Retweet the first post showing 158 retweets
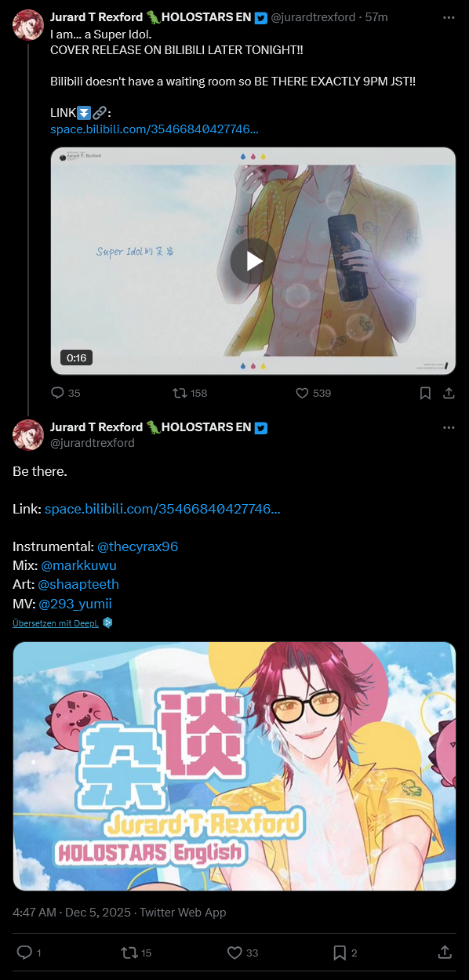The width and height of the screenshot is (469, 980). coord(190,393)
